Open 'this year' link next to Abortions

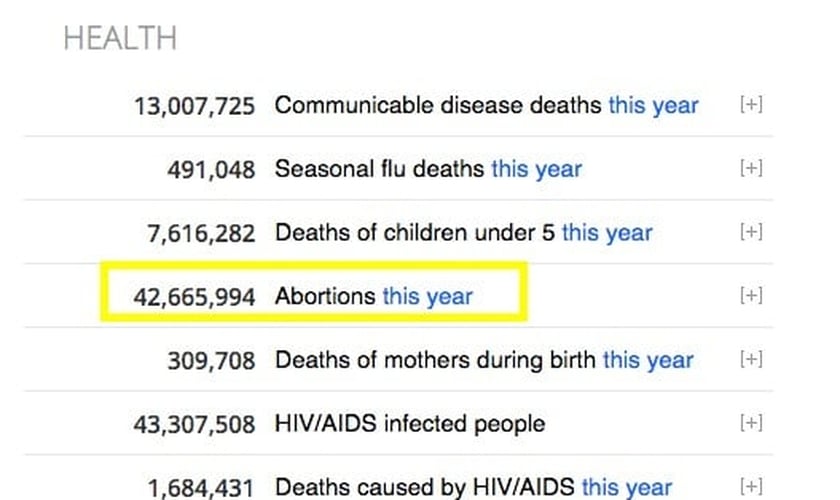tap(428, 296)
